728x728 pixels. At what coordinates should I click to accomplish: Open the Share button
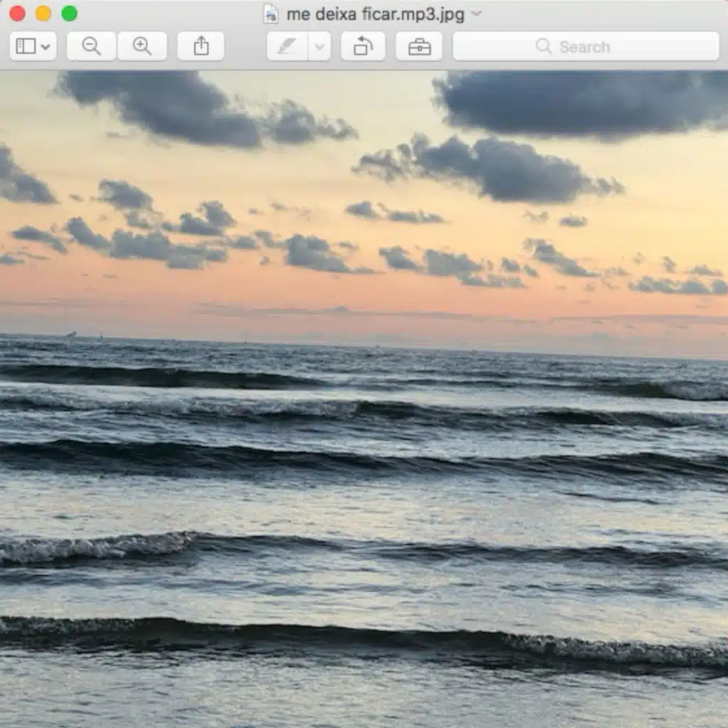[201, 46]
